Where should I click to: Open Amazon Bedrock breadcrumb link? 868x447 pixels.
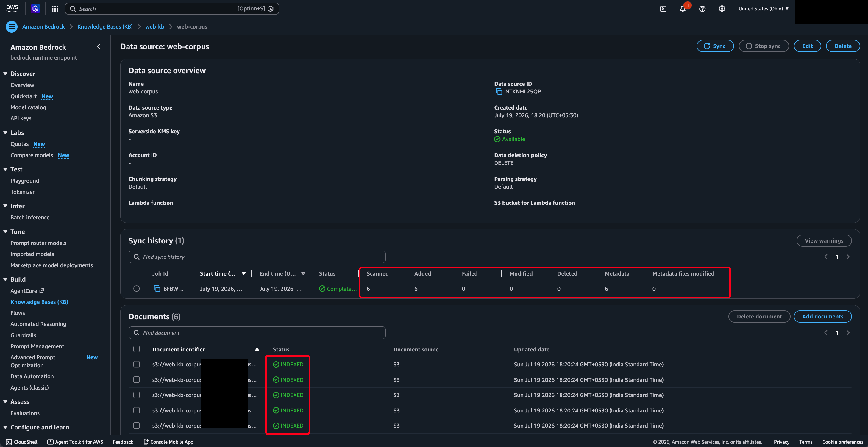(43, 26)
